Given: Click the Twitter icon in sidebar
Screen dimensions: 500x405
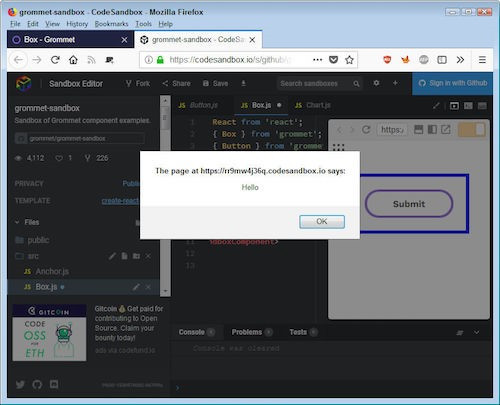Looking at the screenshot, I should point(20,384).
